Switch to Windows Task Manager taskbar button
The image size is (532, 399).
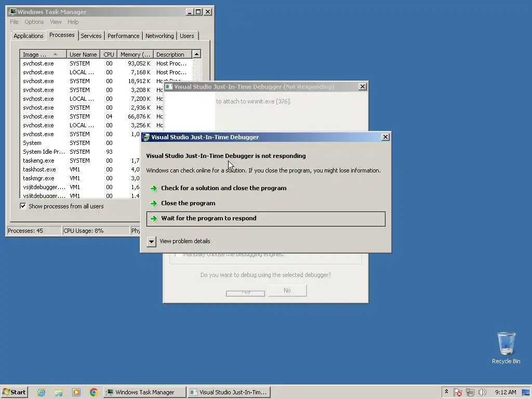click(x=145, y=392)
